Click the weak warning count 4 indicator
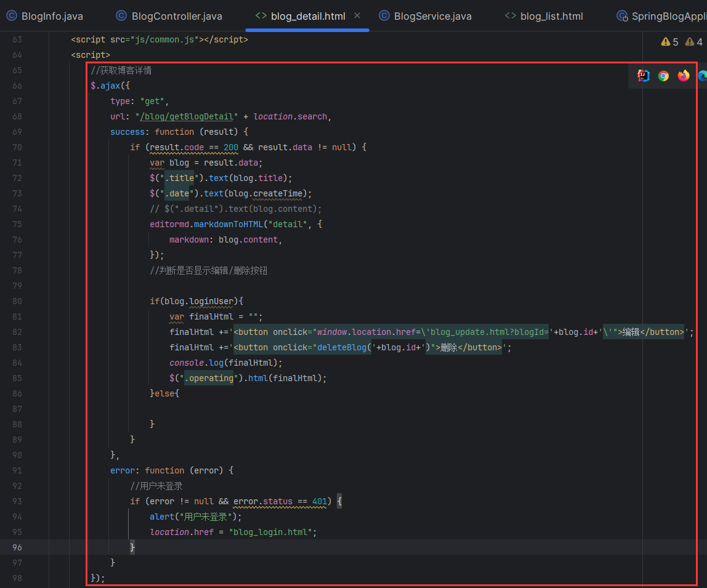Viewport: 707px width, 588px height. pyautogui.click(x=693, y=42)
